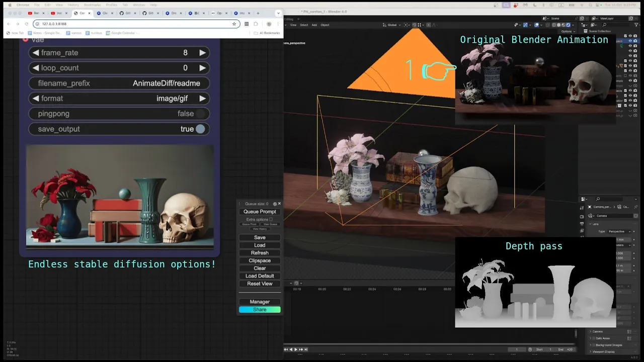
Task: Toggle the pingpong switch
Action: [x=200, y=114]
